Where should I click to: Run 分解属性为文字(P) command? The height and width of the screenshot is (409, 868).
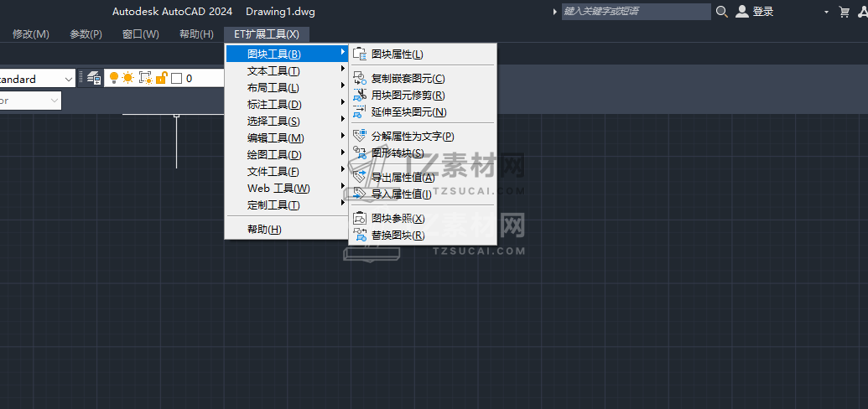(423, 136)
